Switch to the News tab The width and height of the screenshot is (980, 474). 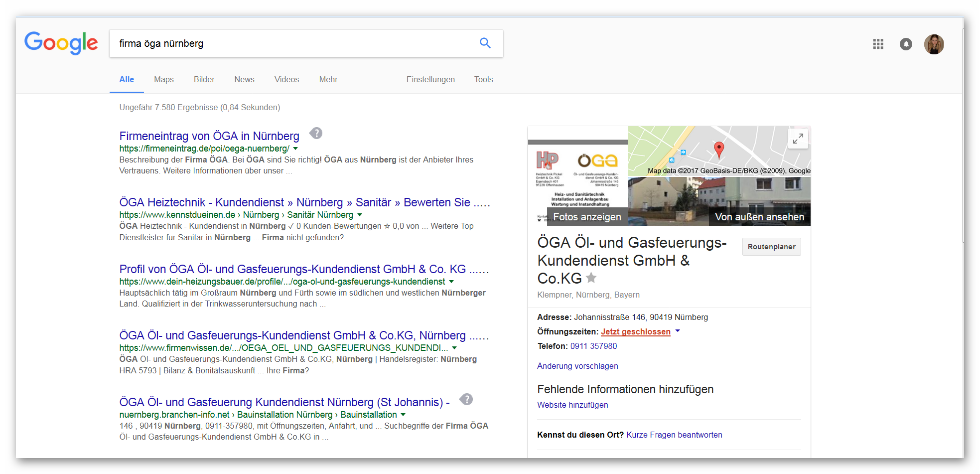pos(244,80)
